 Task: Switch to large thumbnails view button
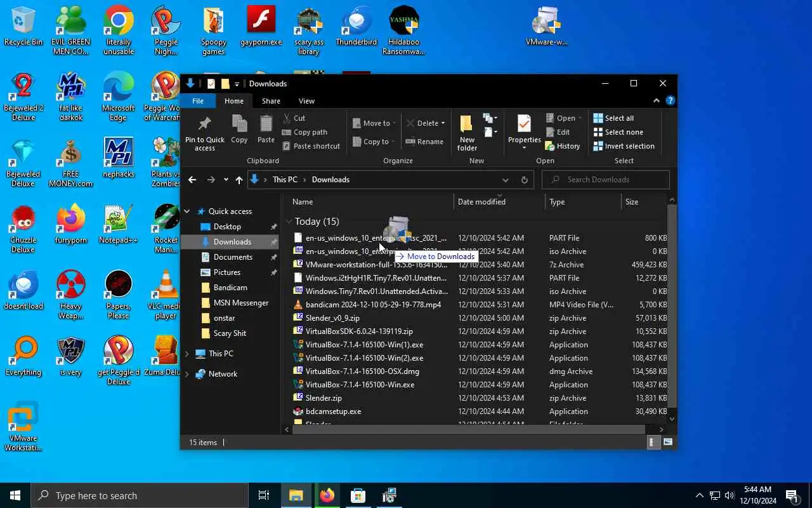click(x=667, y=443)
